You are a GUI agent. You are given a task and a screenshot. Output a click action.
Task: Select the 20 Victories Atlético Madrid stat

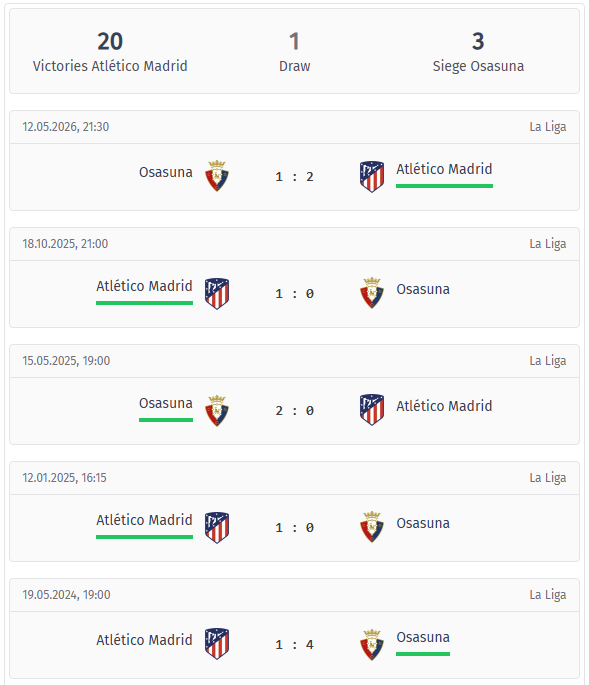coord(110,52)
